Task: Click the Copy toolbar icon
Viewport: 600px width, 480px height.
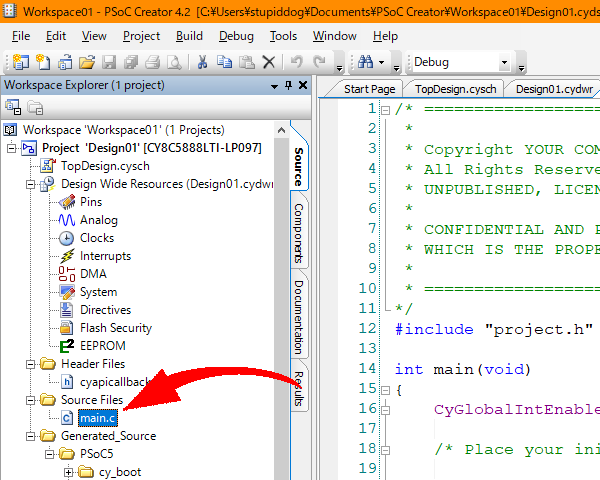Action: tap(224, 62)
